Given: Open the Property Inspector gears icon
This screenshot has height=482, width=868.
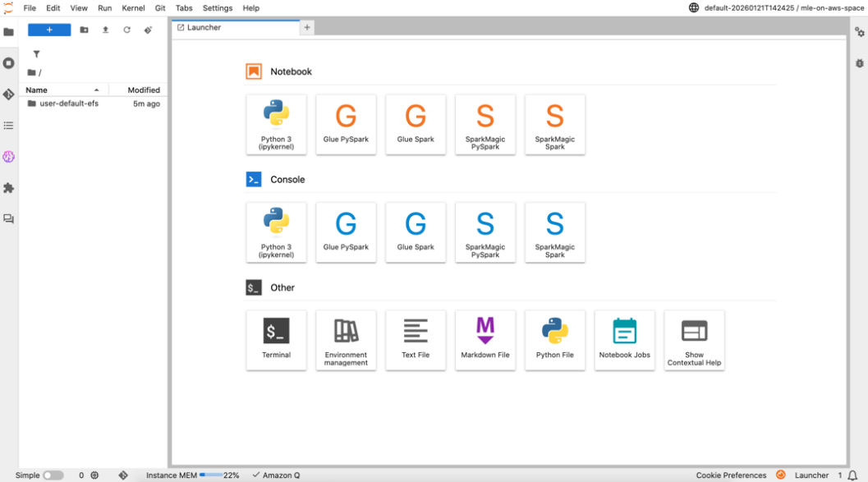Looking at the screenshot, I should coord(860,32).
